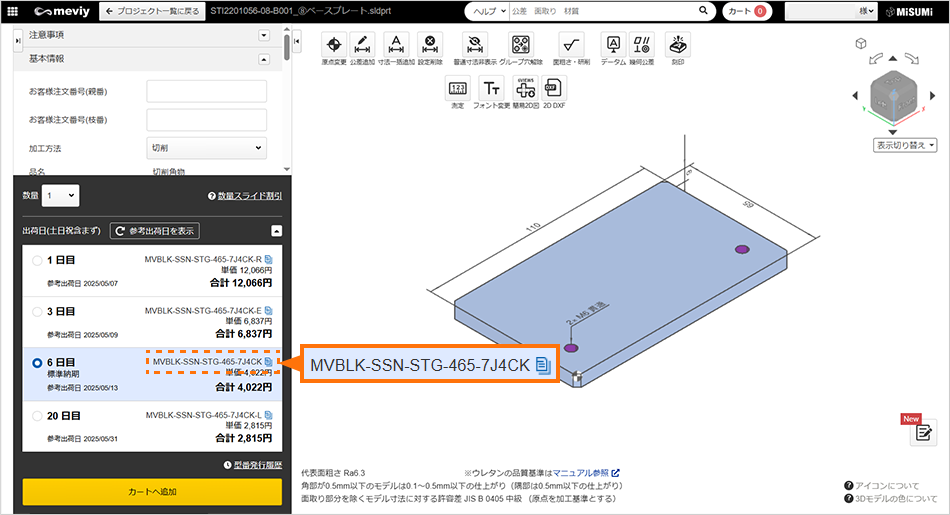Viewport: 950px width, 515px height.
Task: Click the 刻印 engraving tool icon
Action: [x=678, y=44]
